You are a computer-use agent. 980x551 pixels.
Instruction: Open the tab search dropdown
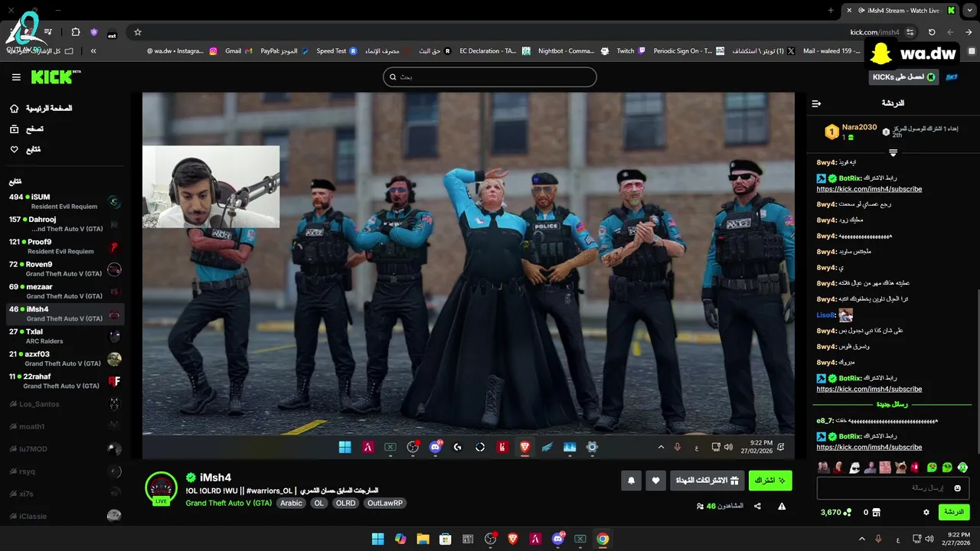(x=969, y=10)
